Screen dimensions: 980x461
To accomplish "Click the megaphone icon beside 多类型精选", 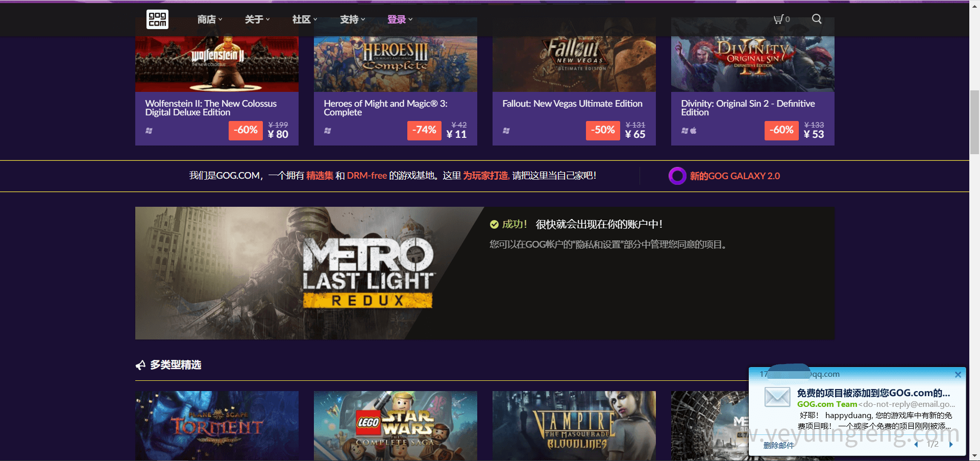I will (x=141, y=365).
